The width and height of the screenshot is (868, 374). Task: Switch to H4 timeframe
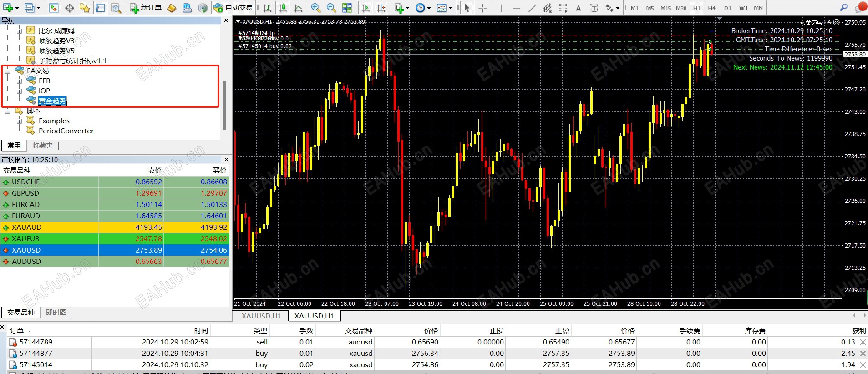(x=712, y=8)
